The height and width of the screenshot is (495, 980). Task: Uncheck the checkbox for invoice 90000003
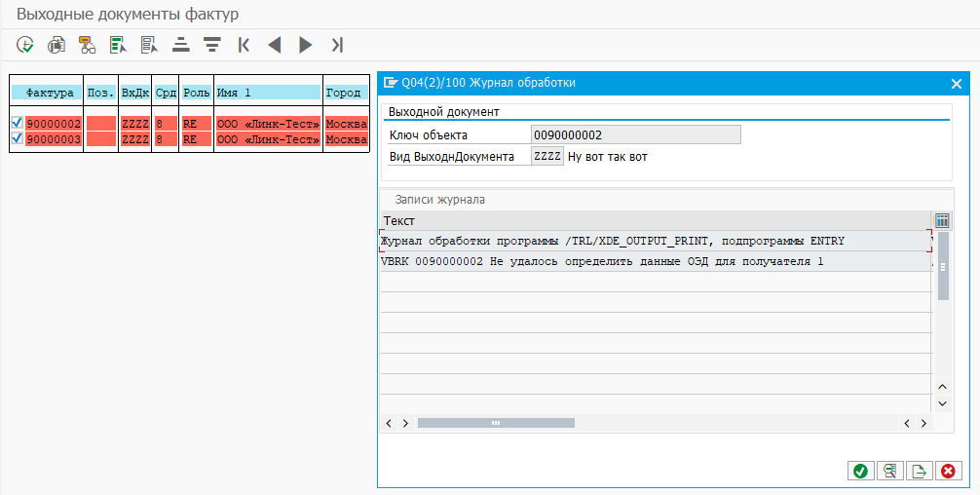tap(17, 138)
